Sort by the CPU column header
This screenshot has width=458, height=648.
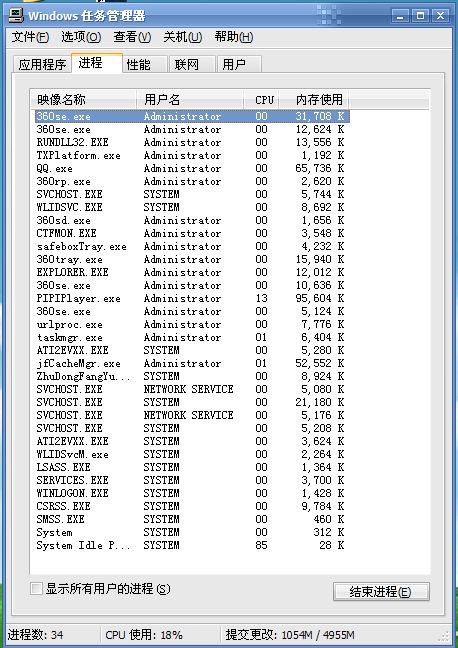pos(261,100)
